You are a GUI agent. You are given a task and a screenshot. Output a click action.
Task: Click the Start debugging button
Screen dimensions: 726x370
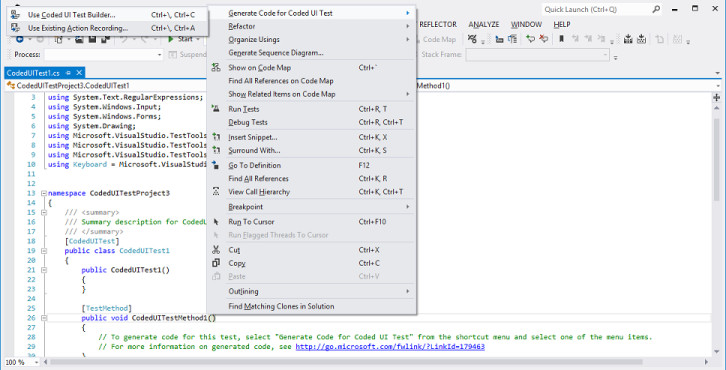click(x=181, y=39)
